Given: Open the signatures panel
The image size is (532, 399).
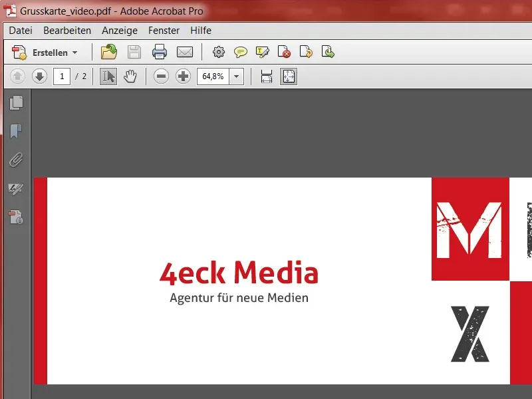Looking at the screenshot, I should (16, 189).
